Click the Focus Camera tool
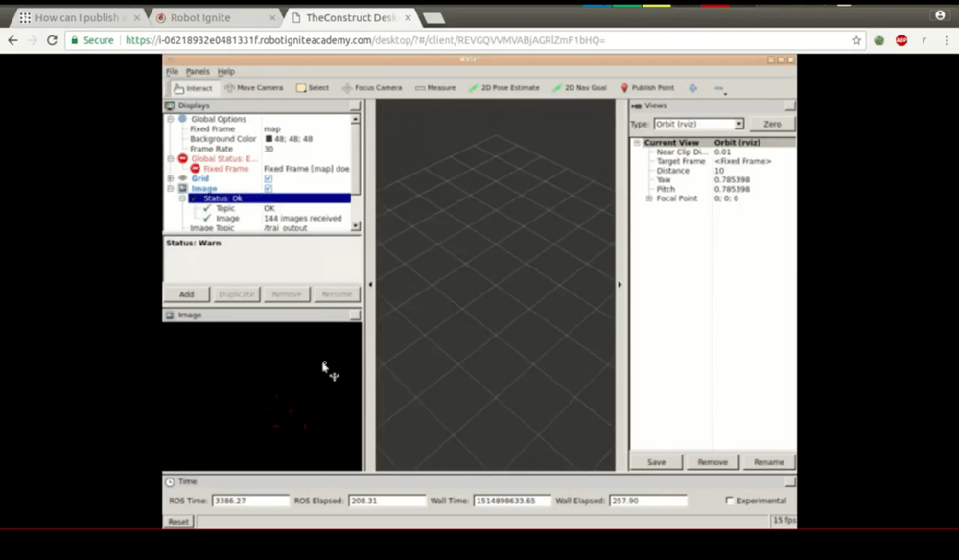Screen dimensions: 959x560 [372, 87]
